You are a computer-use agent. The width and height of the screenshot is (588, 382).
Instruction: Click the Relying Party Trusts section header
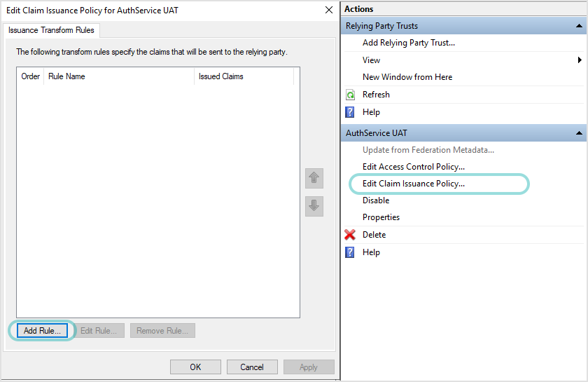464,26
